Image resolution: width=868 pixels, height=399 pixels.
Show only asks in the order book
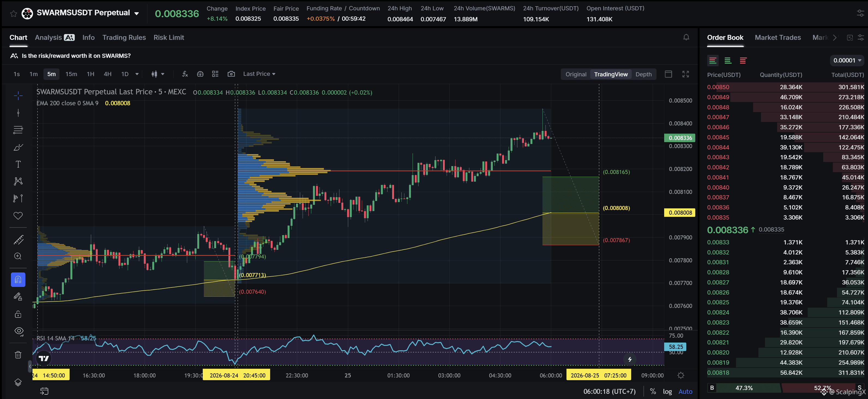743,61
